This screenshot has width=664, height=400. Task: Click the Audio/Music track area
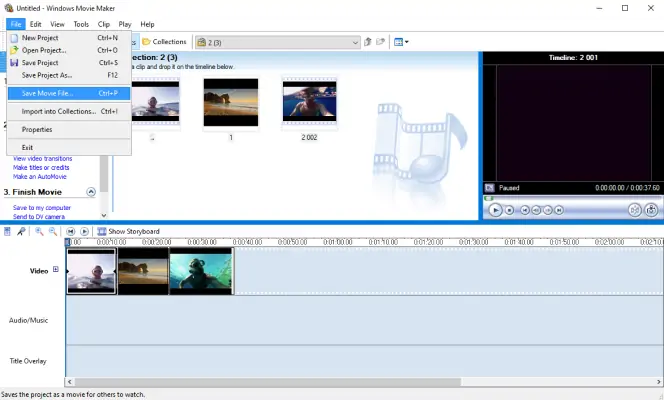[365, 320]
